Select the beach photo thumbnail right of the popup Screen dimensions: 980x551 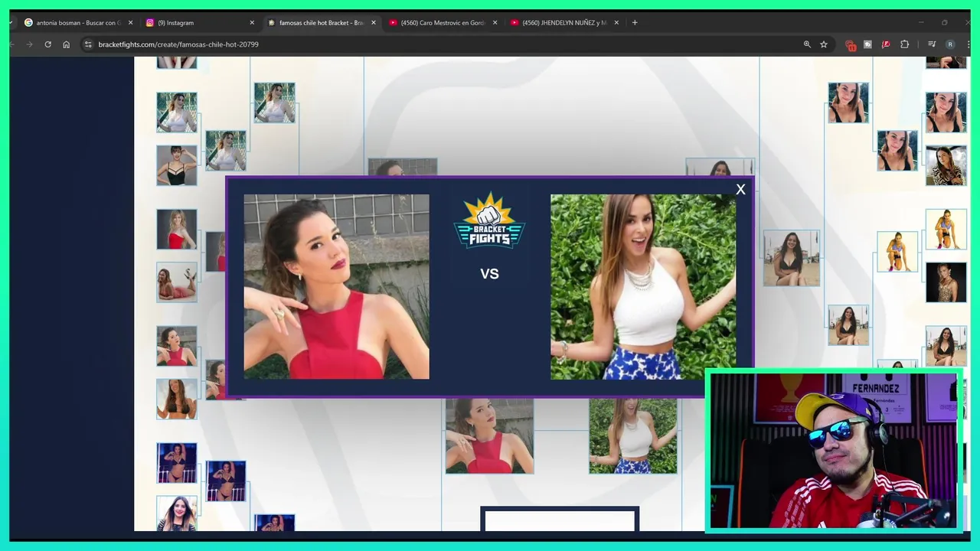click(791, 258)
